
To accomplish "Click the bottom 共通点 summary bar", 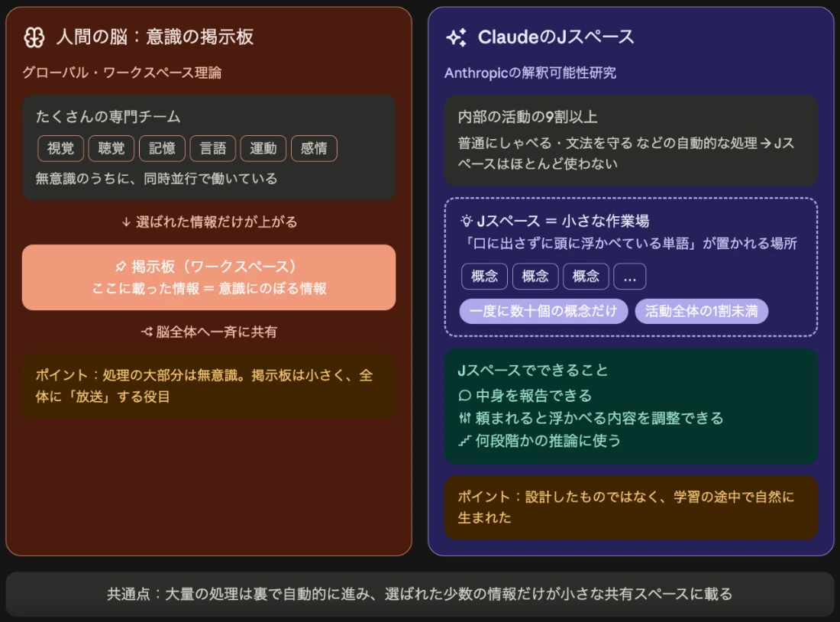I will 420,594.
